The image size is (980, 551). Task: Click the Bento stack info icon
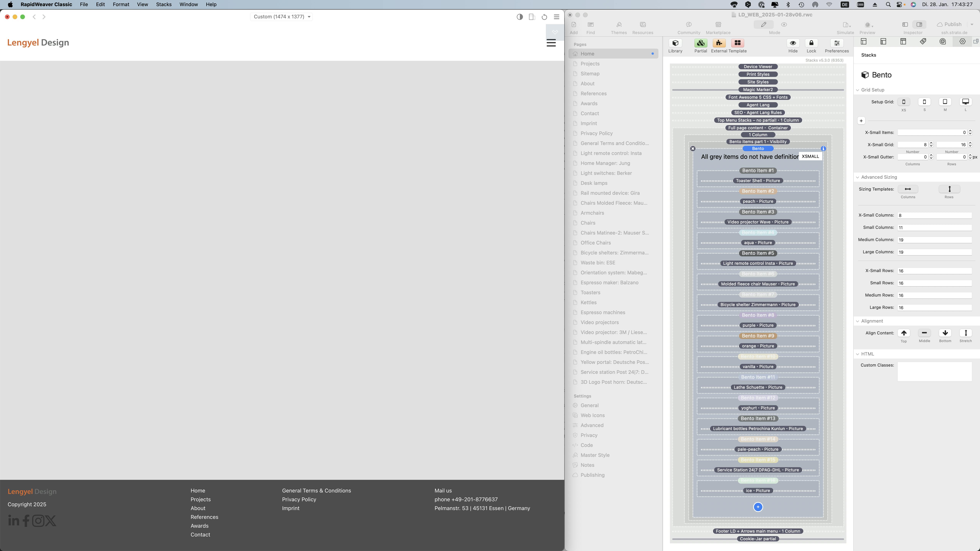click(823, 149)
